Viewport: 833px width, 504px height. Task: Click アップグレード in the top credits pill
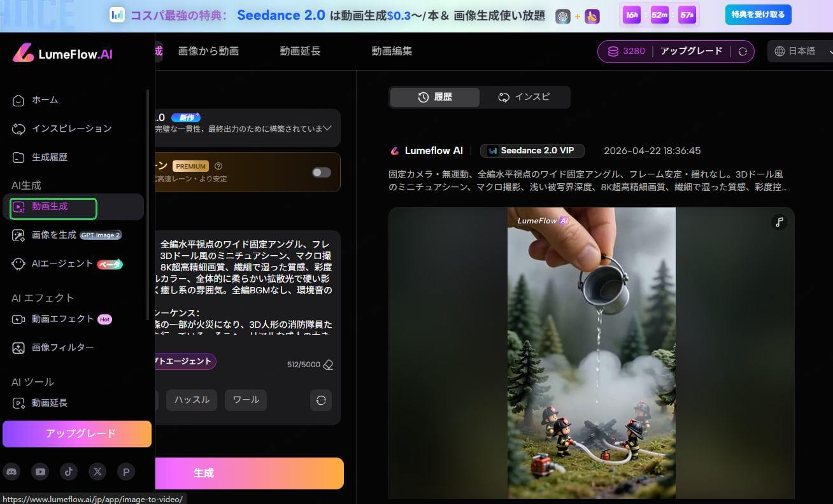click(x=691, y=52)
